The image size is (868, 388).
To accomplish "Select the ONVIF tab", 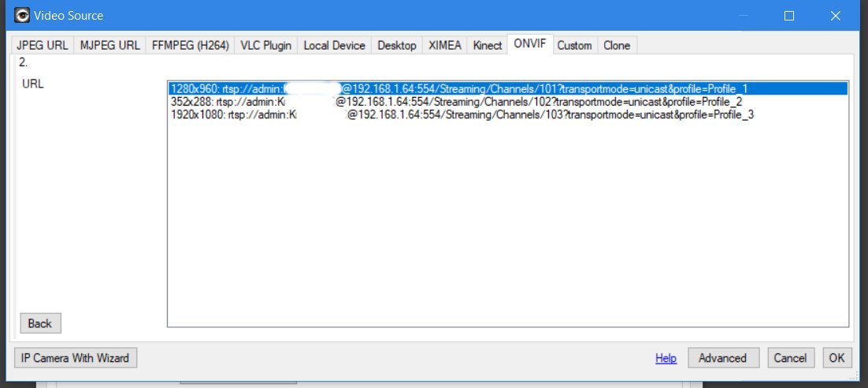I will click(530, 44).
